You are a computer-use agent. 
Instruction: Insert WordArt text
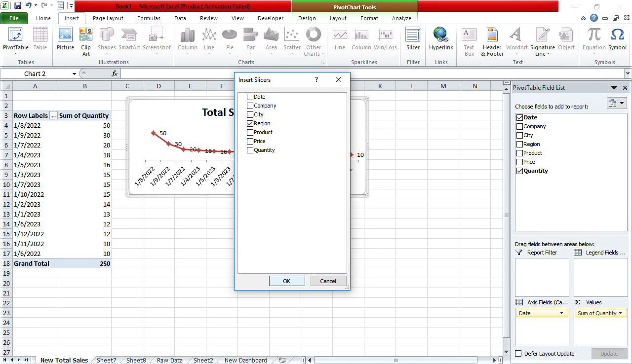click(x=516, y=39)
